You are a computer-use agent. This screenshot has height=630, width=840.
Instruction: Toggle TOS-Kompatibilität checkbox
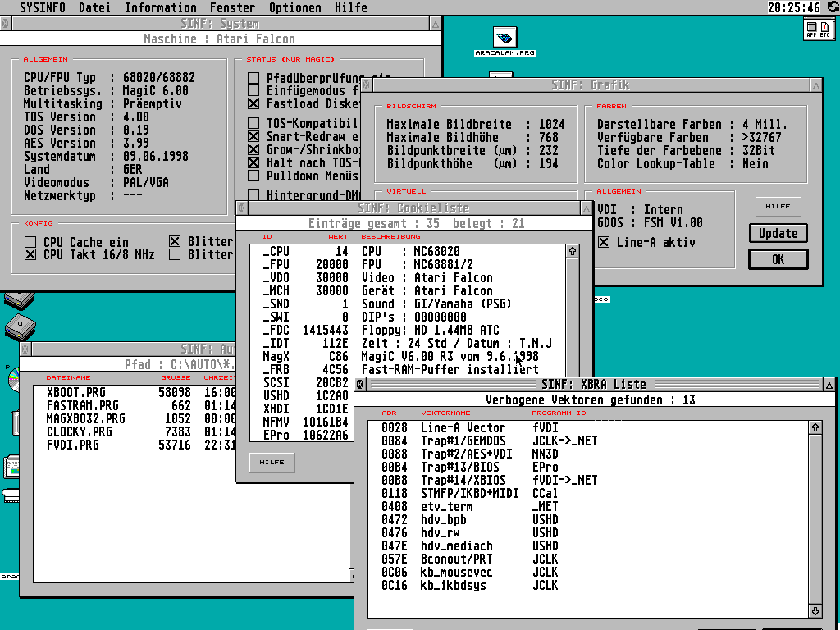(x=253, y=123)
